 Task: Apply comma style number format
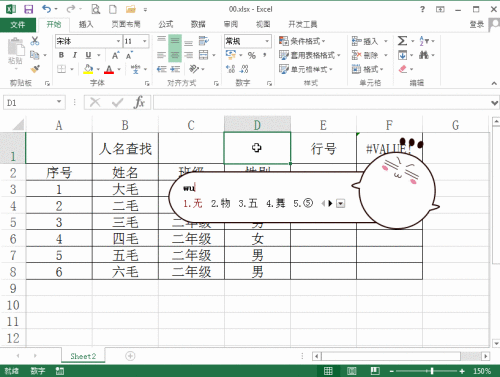(x=265, y=55)
